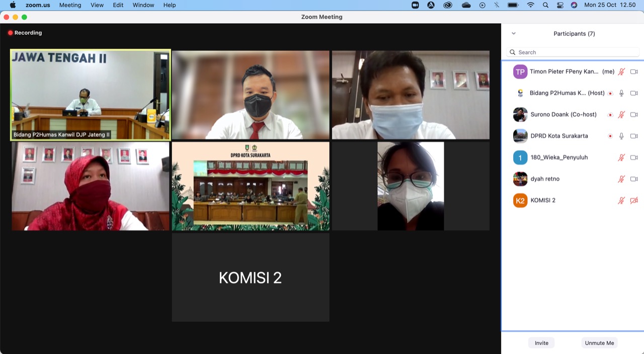Click Participants (7) panel title
Image resolution: width=644 pixels, height=354 pixels.
pyautogui.click(x=574, y=34)
